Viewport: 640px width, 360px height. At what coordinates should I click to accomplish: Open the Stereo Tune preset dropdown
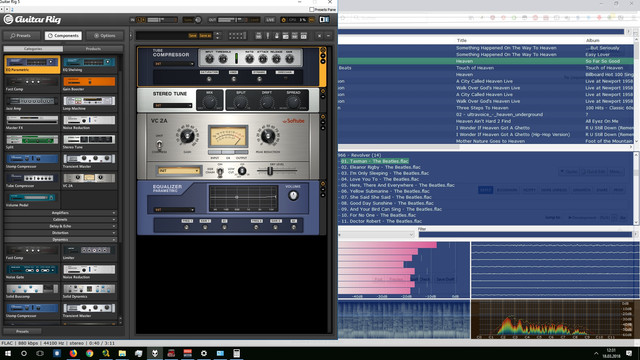coord(173,105)
